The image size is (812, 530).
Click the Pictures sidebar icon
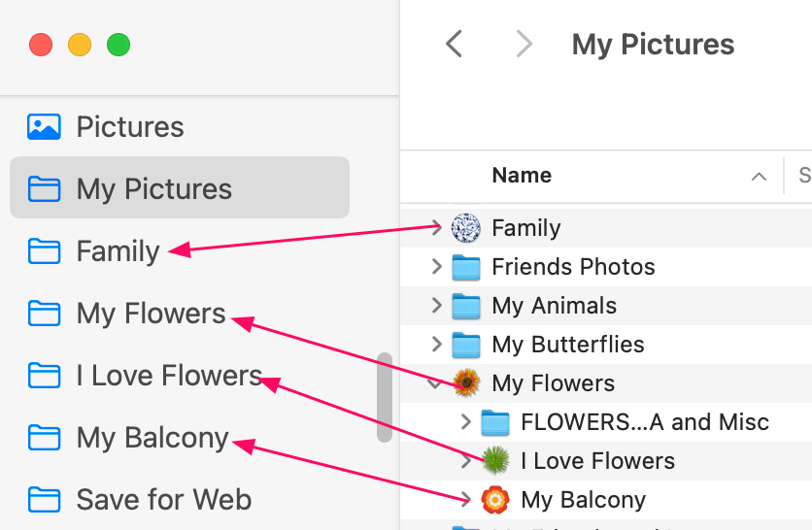point(44,127)
